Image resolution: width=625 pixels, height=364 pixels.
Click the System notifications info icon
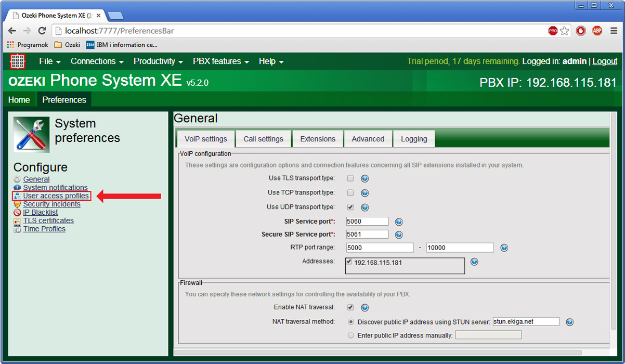[x=18, y=188]
